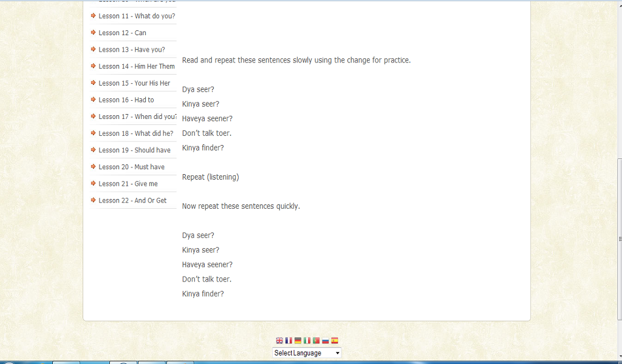Choose the Spanish flag icon
This screenshot has width=622, height=364.
(335, 340)
